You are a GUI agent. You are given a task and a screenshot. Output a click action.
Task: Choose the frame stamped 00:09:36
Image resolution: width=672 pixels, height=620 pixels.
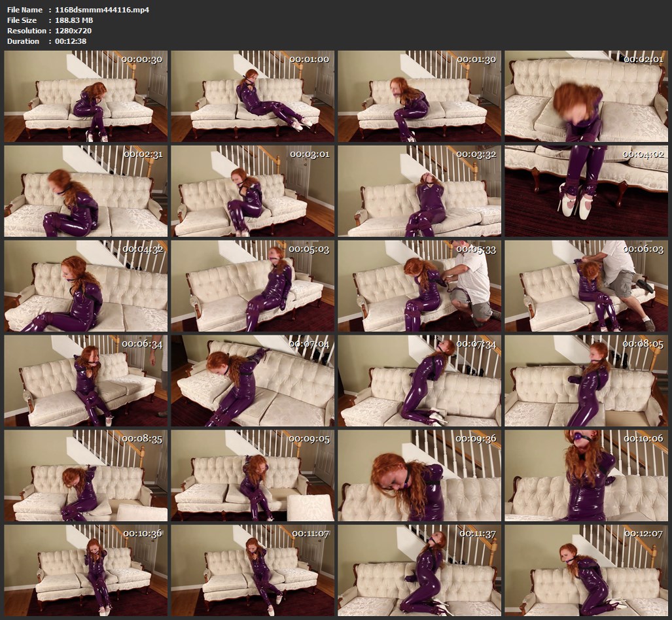coord(419,475)
